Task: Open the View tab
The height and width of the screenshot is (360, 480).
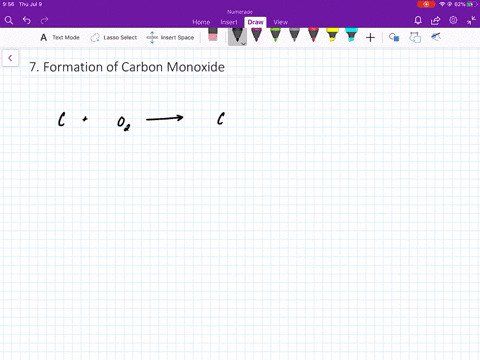Action: click(280, 22)
